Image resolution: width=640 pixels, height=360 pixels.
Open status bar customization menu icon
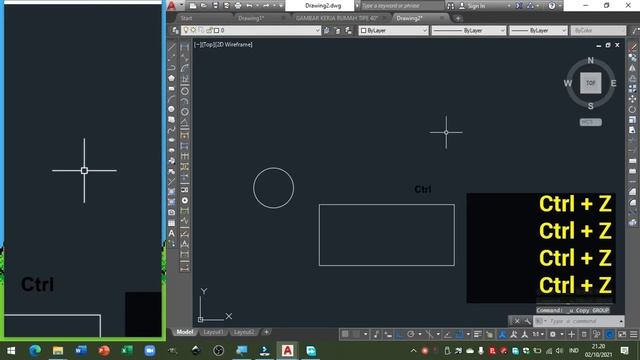click(633, 334)
